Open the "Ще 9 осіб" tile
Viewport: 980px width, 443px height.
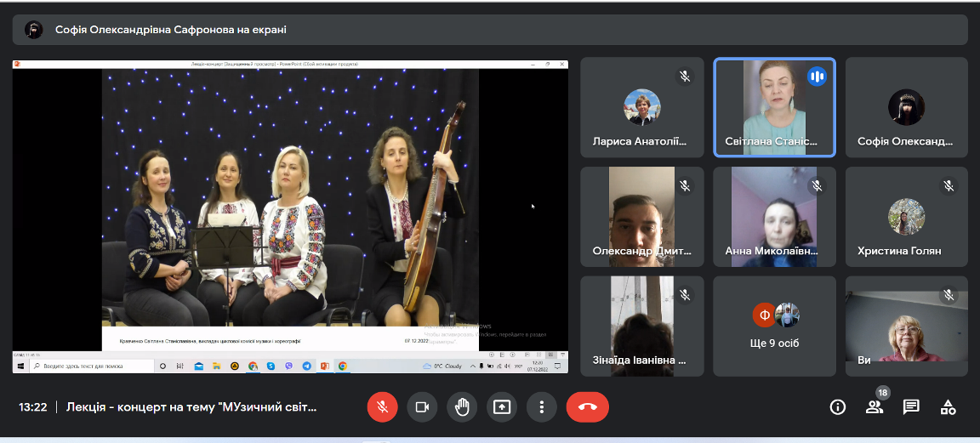(x=774, y=326)
